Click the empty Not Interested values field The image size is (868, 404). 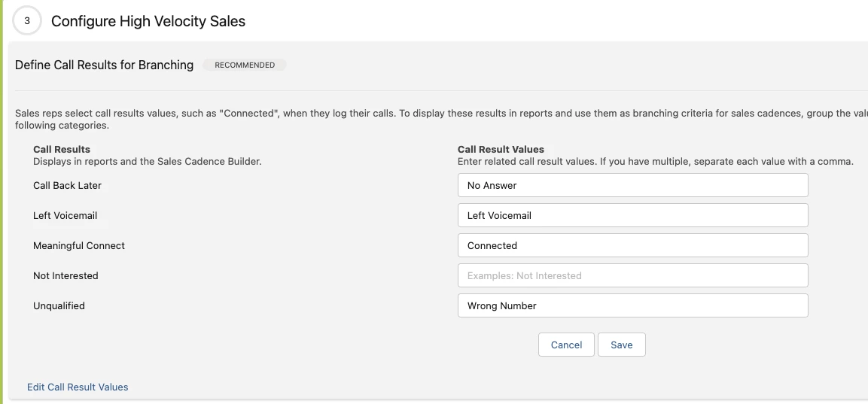[632, 275]
